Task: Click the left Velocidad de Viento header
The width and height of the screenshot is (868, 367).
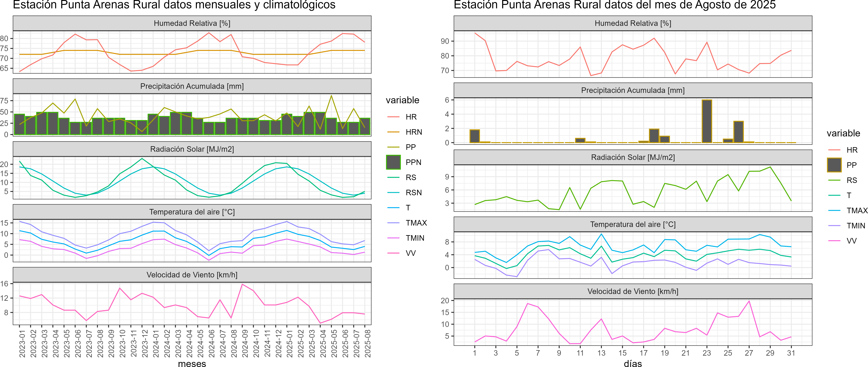Action: tap(192, 275)
